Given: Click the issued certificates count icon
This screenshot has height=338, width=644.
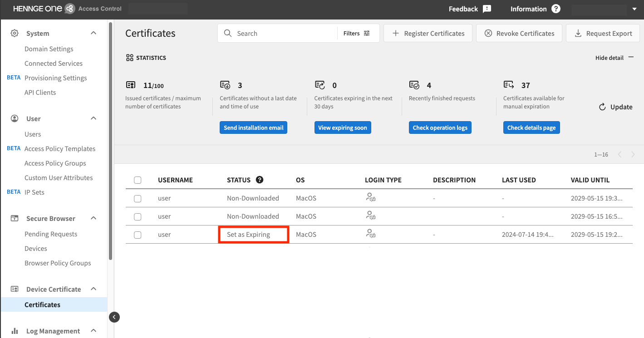Looking at the screenshot, I should pyautogui.click(x=131, y=85).
